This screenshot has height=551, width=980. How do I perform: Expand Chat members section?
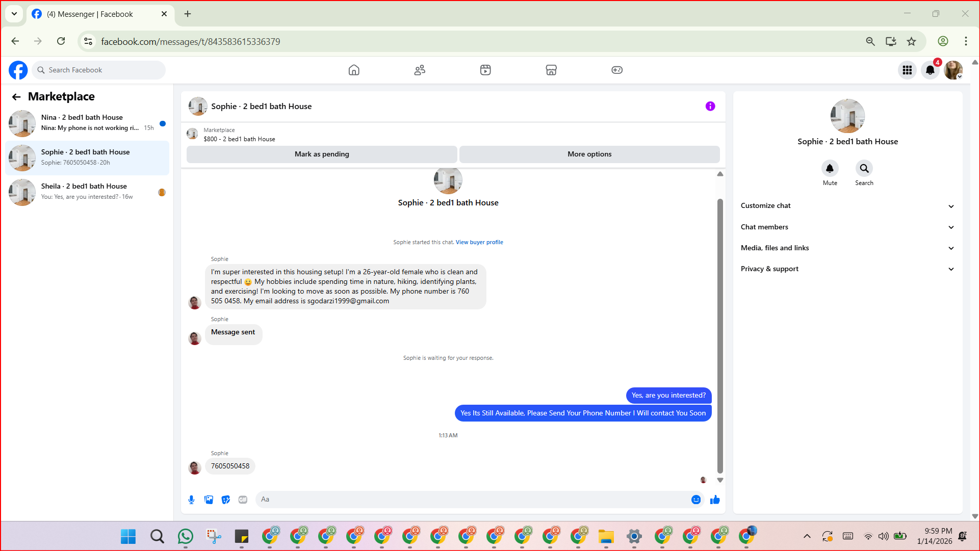click(x=847, y=227)
